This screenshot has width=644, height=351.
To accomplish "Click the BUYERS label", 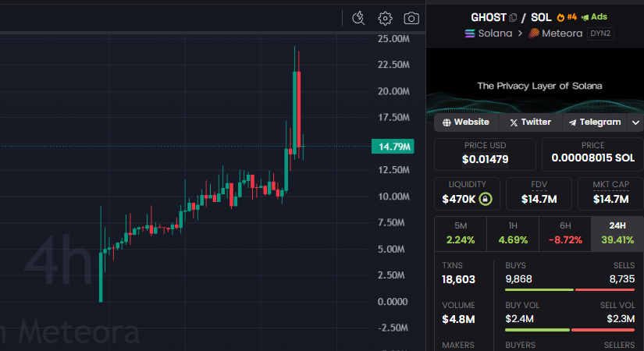I will pos(520,346).
